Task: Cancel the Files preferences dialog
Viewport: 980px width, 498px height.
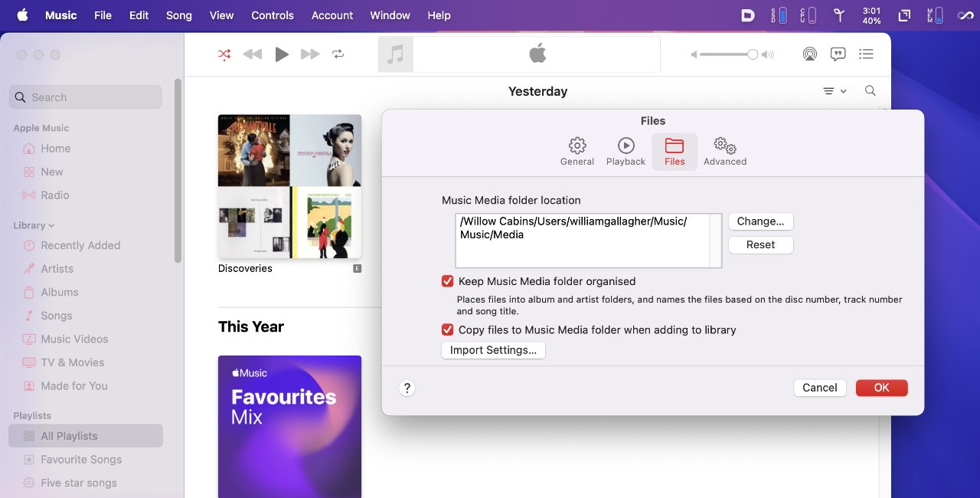Action: (820, 388)
